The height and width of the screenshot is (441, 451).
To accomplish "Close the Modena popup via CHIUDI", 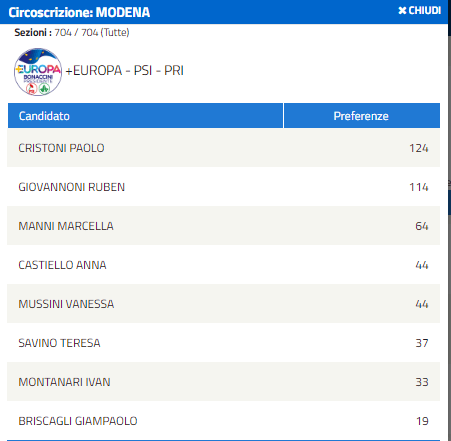I will coord(419,11).
